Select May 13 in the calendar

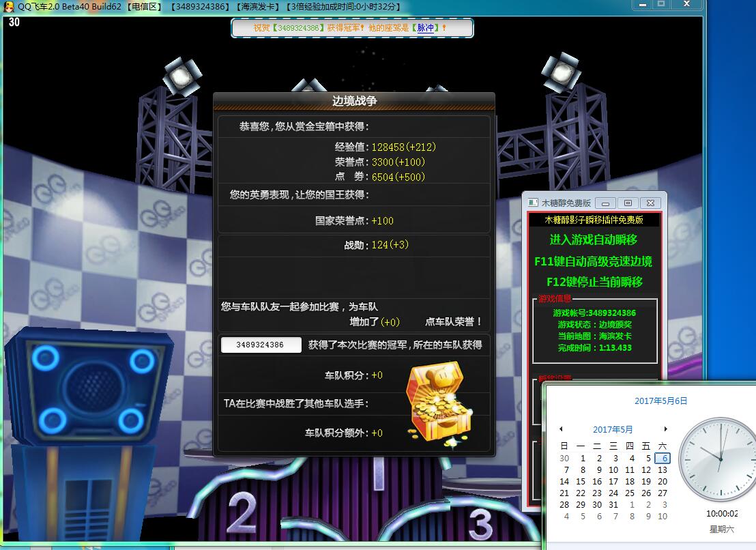coord(663,470)
